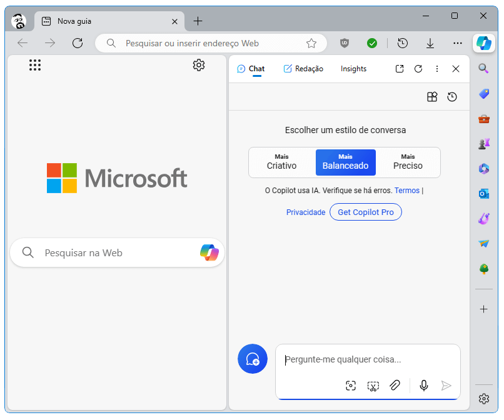
Task: Open the Termos link
Action: point(407,191)
